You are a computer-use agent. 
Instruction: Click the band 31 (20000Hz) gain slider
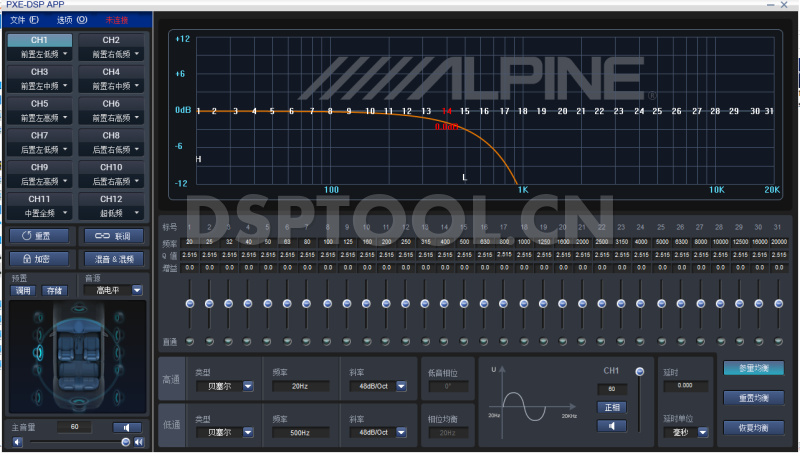[778, 304]
